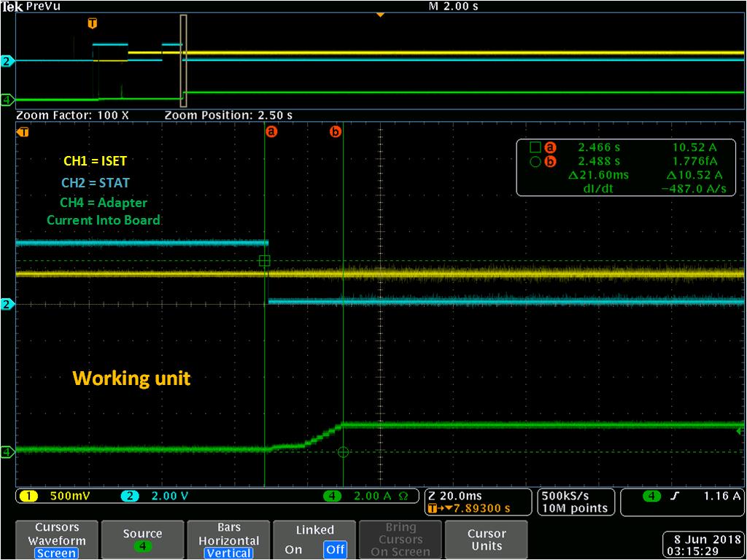Click the rising edge trigger slope icon
Viewport: 747px width, 560px height.
click(x=675, y=496)
